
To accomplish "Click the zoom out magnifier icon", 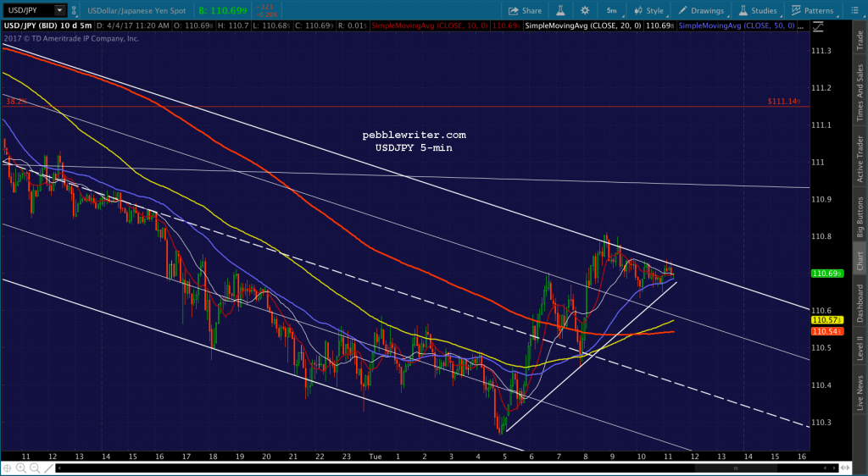I will point(33,468).
